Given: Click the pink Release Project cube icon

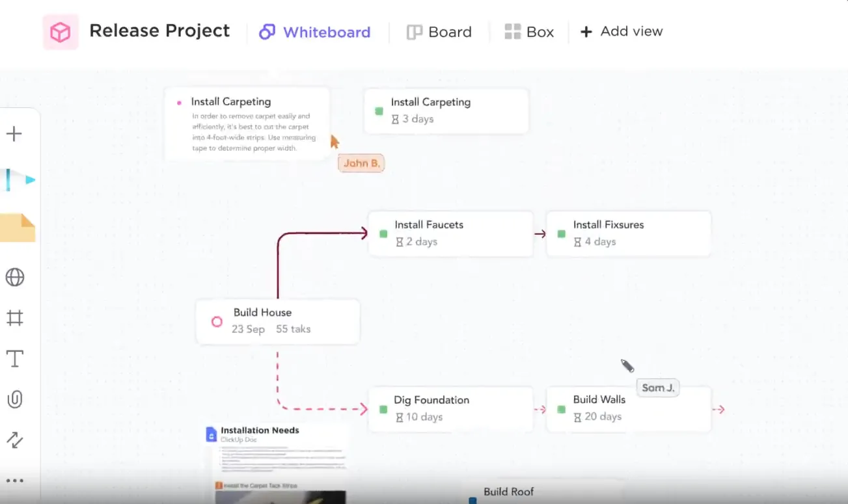Looking at the screenshot, I should point(61,32).
